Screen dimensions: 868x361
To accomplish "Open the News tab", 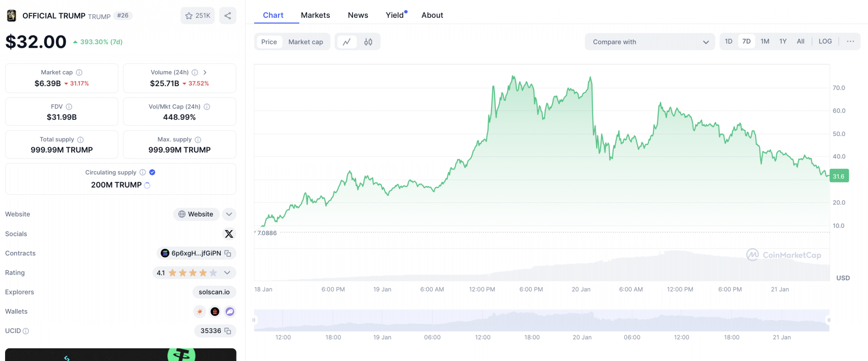I will pos(358,15).
